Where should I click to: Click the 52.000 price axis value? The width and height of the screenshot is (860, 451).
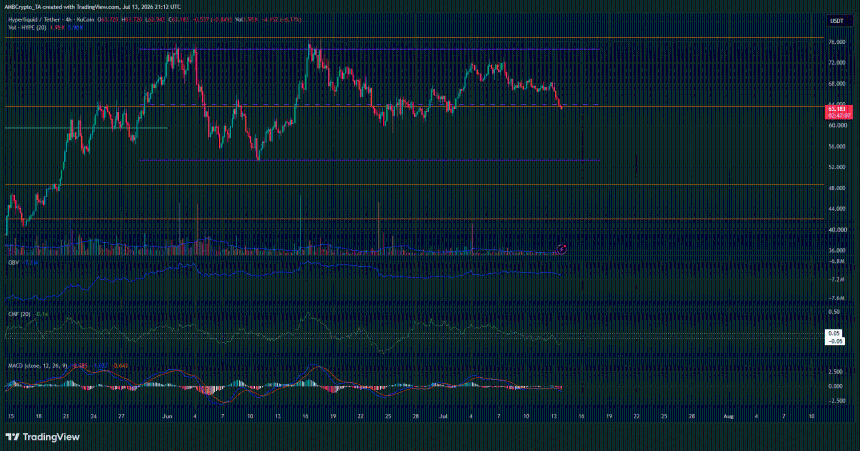[836, 167]
